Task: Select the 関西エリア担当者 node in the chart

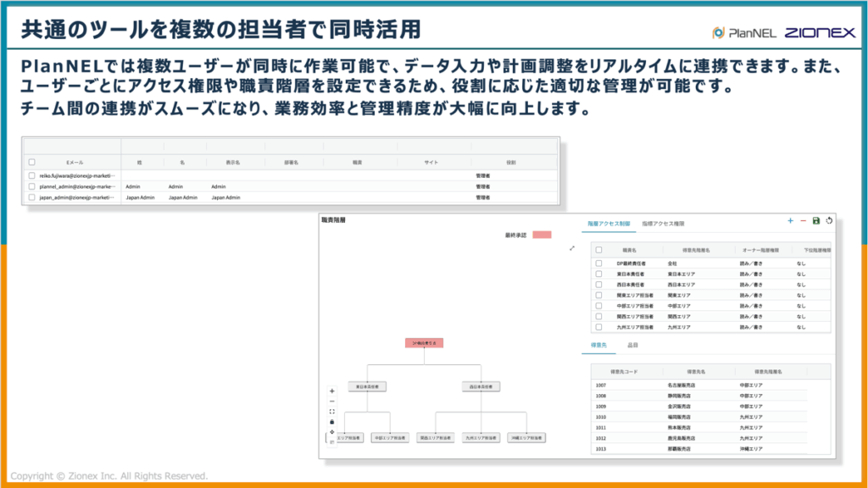Action: pyautogui.click(x=436, y=438)
